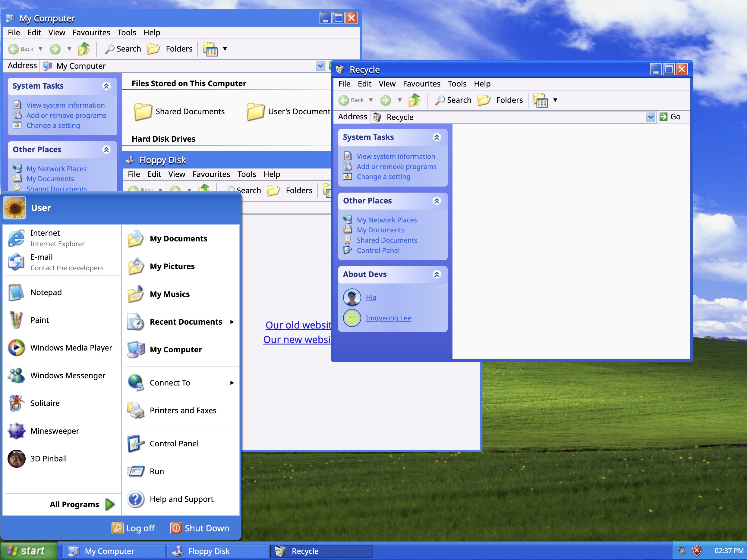
Task: Click the Hla developer avatar
Action: click(352, 297)
